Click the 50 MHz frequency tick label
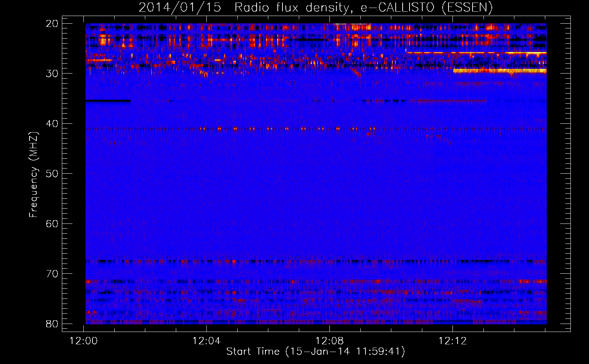The height and width of the screenshot is (364, 589). pyautogui.click(x=52, y=174)
